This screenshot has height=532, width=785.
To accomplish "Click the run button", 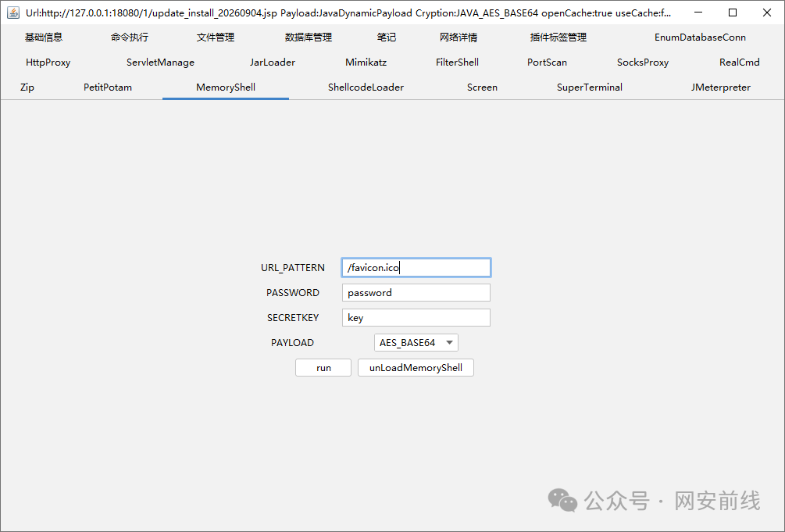I will click(x=323, y=368).
